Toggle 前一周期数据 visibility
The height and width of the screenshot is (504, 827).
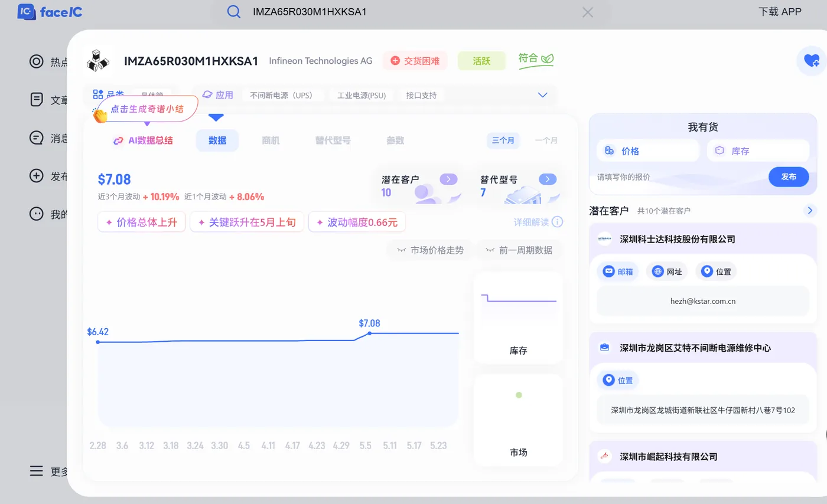point(519,250)
